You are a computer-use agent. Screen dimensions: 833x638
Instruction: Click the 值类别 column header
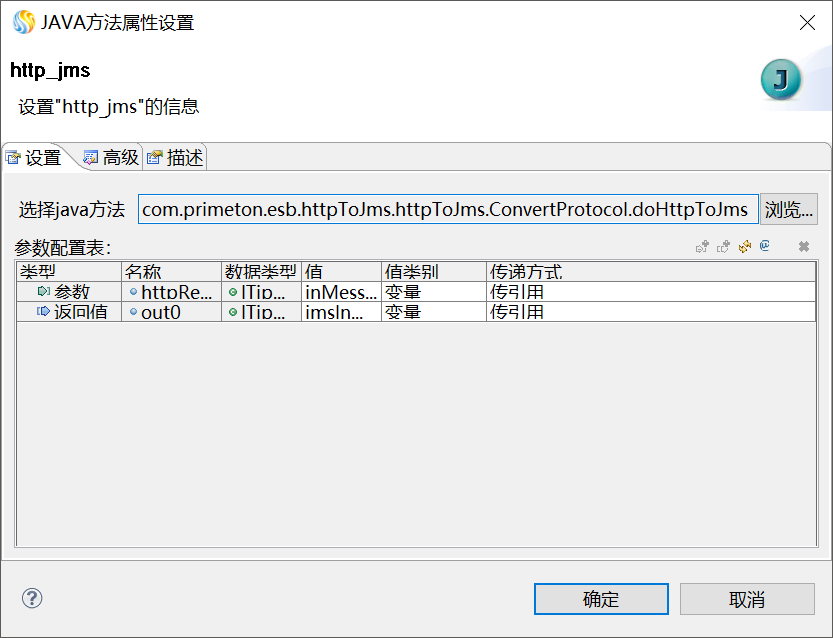click(x=434, y=271)
